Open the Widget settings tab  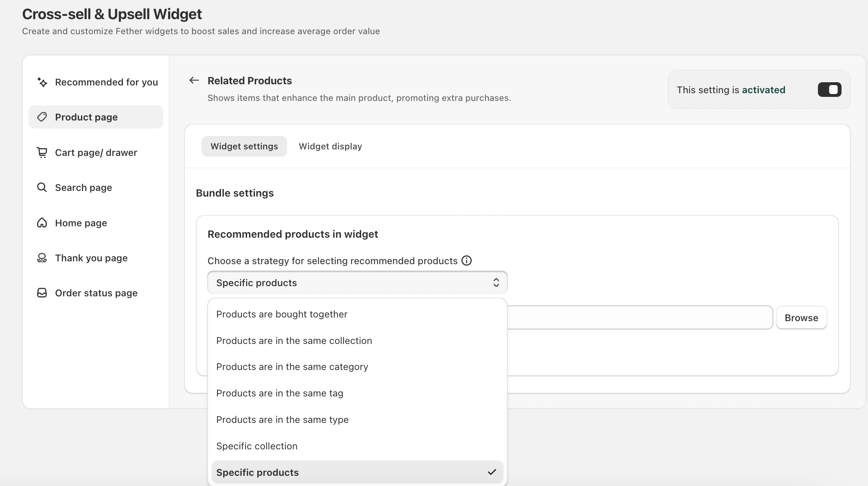[244, 147]
